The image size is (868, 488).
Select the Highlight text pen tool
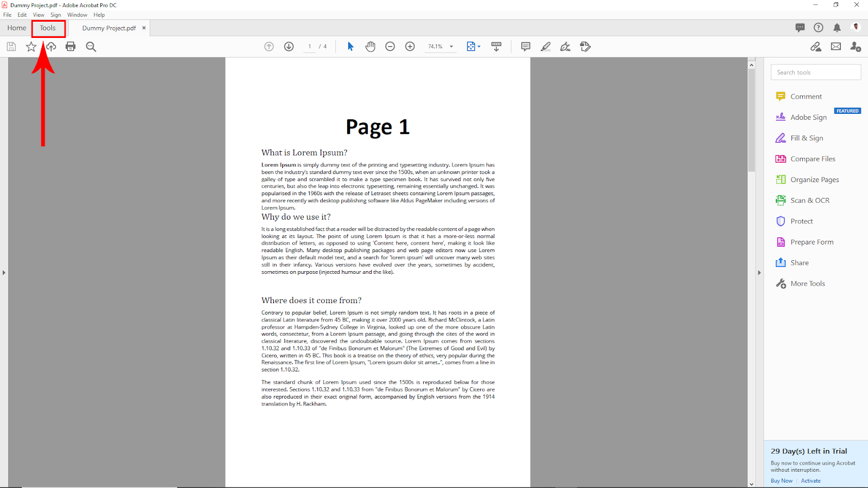[546, 47]
